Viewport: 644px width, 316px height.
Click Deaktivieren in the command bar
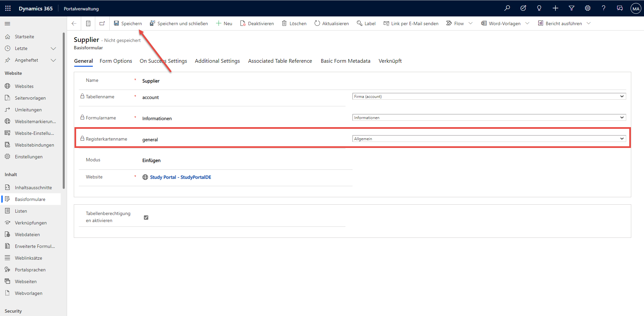(x=257, y=23)
